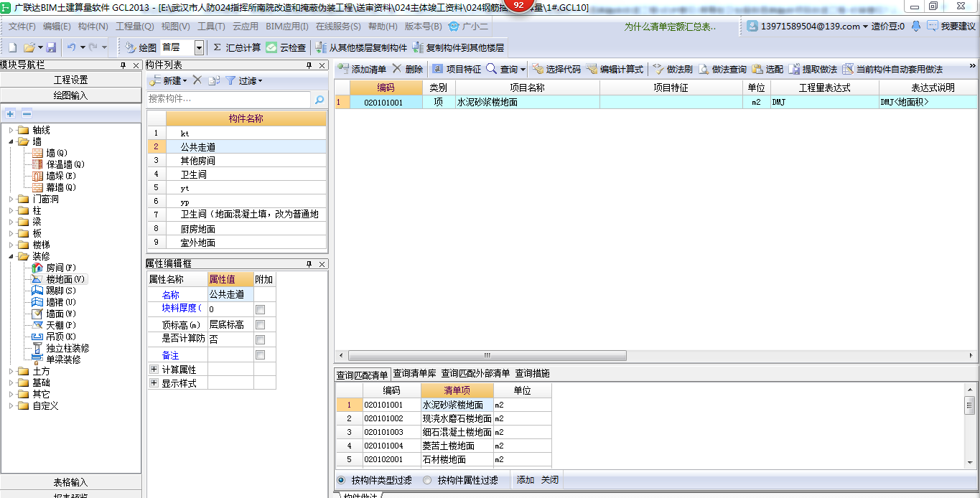Image resolution: width=980 pixels, height=498 pixels.
Task: Click 当前构件自动套用做法
Action: 892,69
